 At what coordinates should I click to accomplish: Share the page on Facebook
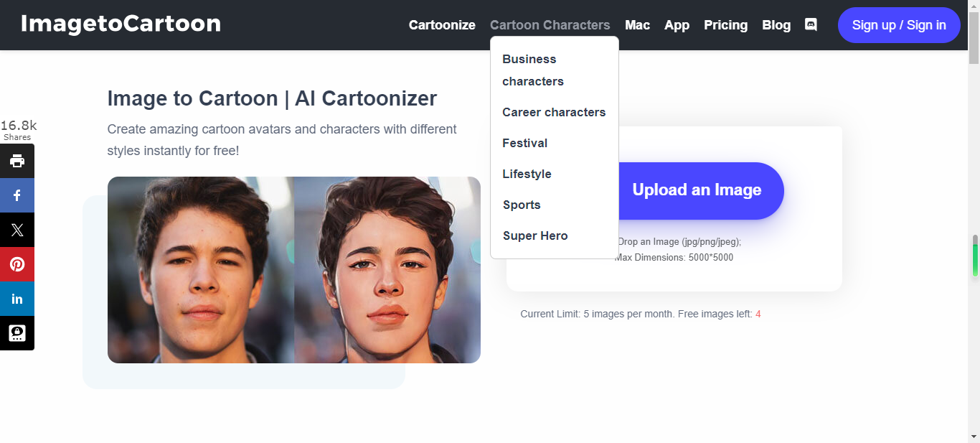tap(17, 195)
